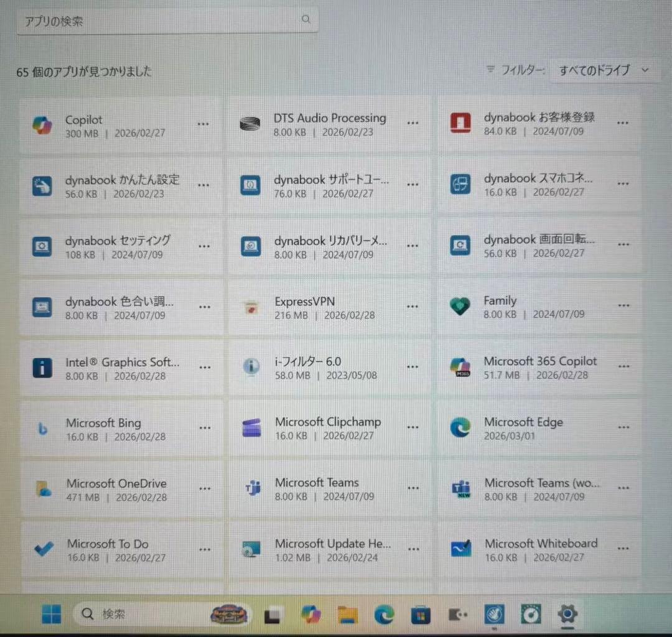
Task: Click the Microsoft Update Health icon
Action: pyautogui.click(x=251, y=550)
